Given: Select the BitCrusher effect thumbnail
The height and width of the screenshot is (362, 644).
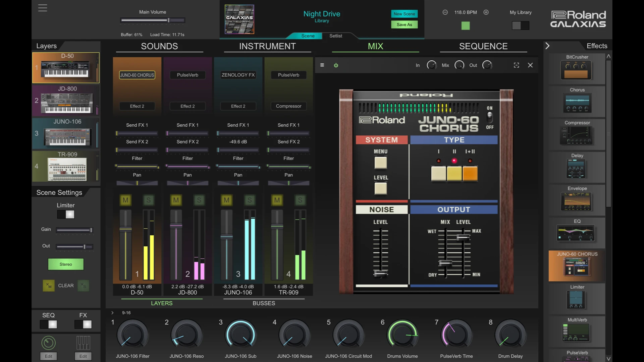Looking at the screenshot, I should [576, 70].
